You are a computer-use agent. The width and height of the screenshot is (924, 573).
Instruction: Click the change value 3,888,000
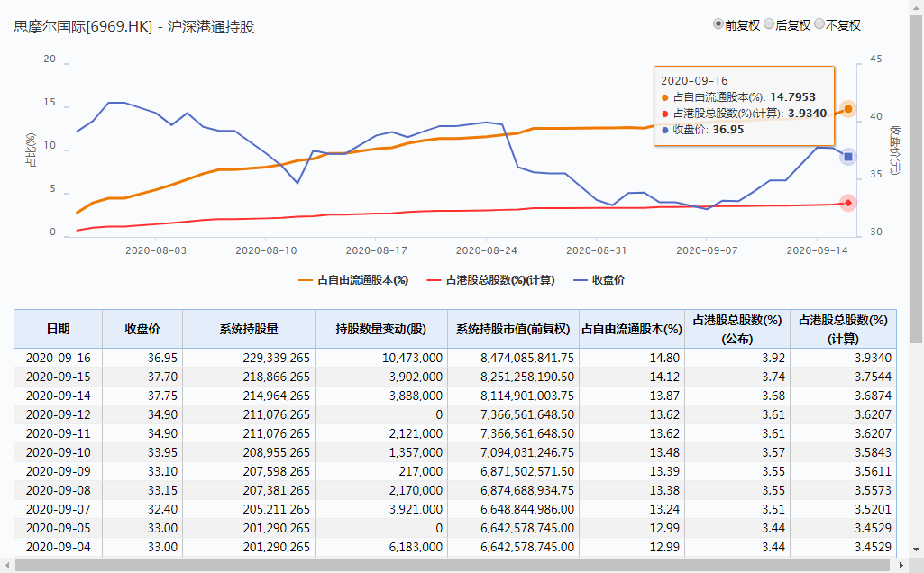[x=416, y=396]
